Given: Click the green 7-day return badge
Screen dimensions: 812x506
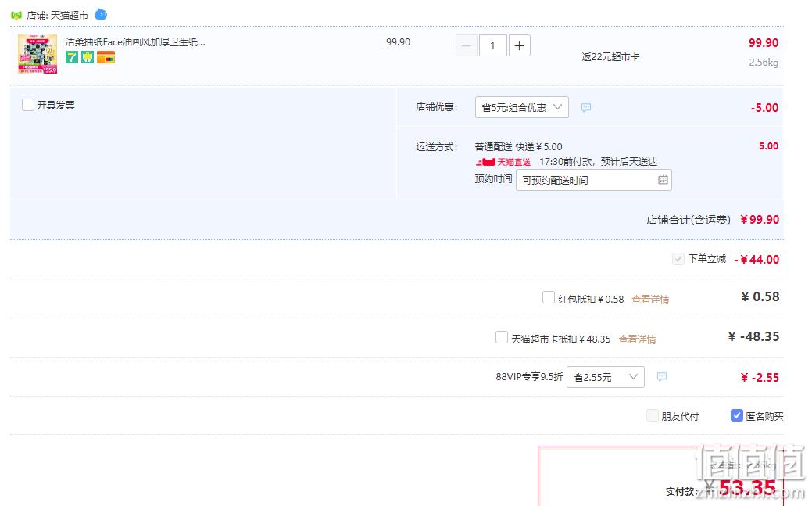Looking at the screenshot, I should coord(71,57).
